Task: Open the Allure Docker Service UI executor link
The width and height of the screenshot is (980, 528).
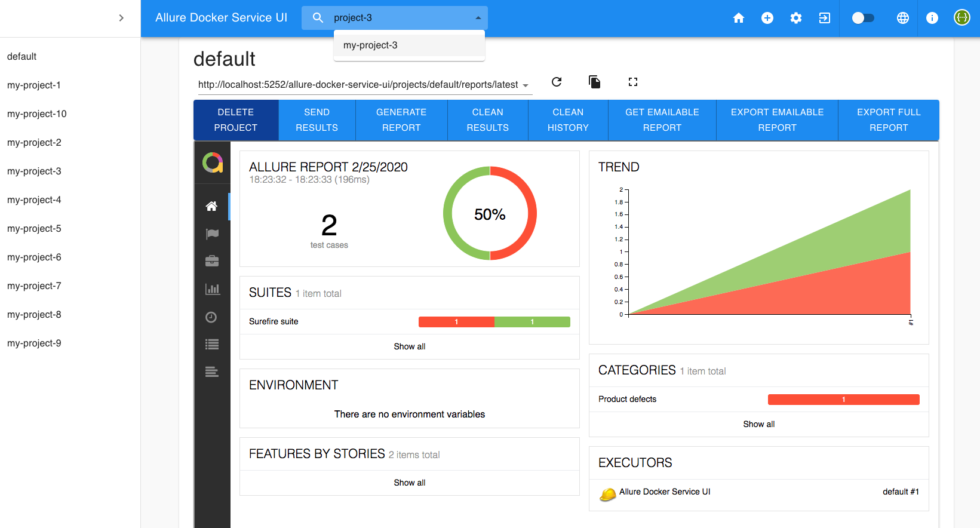Action: tap(665, 492)
